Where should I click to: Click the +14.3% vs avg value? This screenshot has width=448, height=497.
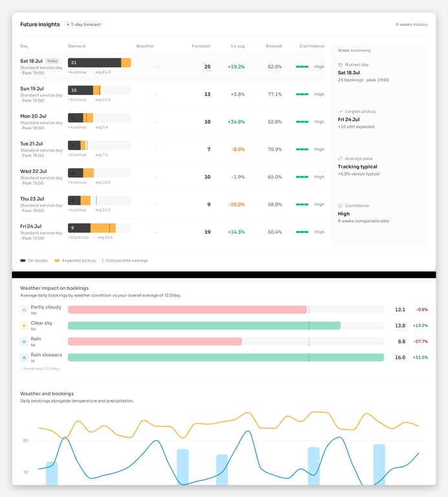pyautogui.click(x=236, y=232)
